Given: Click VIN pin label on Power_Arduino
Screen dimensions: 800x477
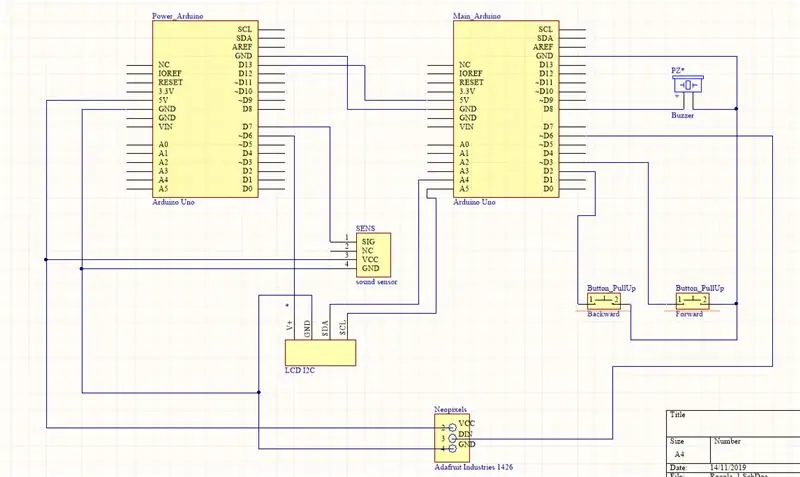Looking at the screenshot, I should [165, 127].
